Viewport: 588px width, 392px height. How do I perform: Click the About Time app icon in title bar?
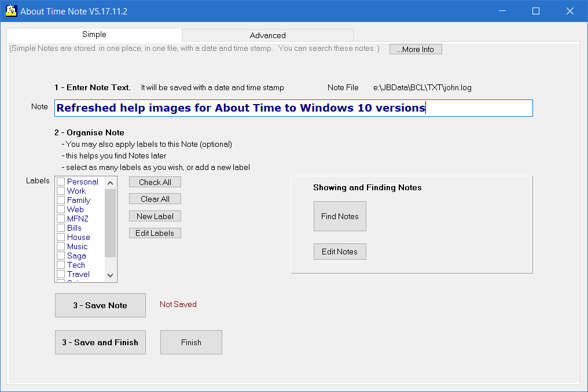pos(10,11)
